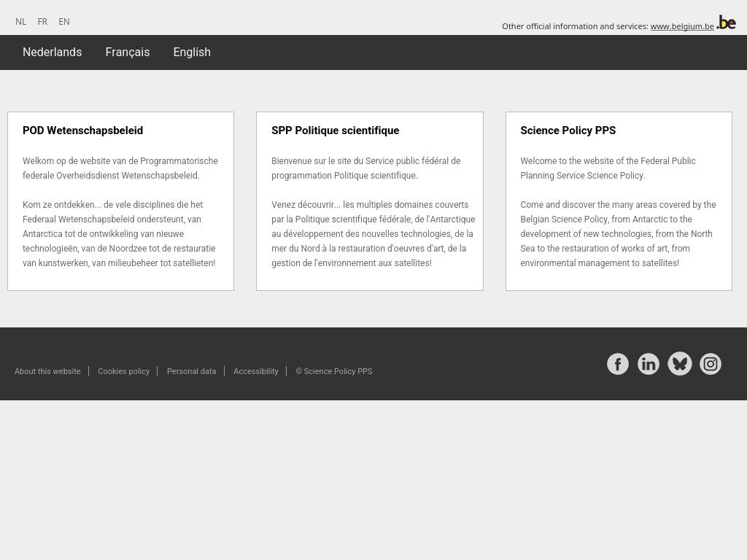The width and height of the screenshot is (747, 560).
Task: Select Français in the navigation bar
Action: [127, 52]
